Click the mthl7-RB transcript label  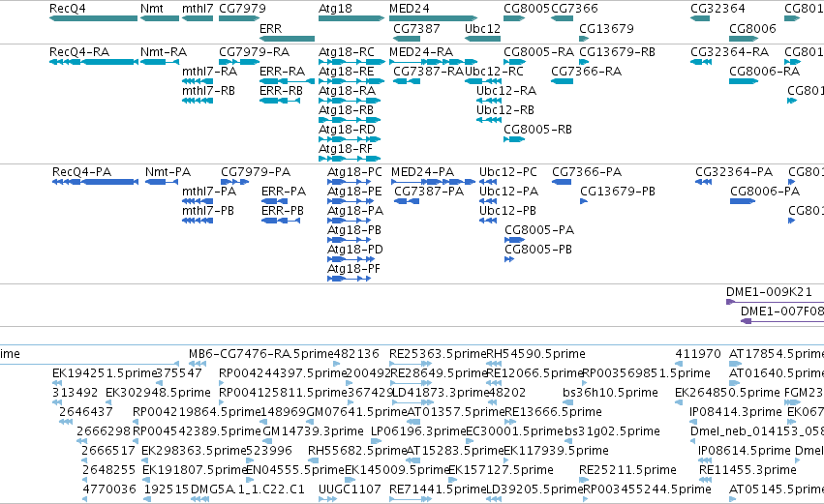(208, 91)
